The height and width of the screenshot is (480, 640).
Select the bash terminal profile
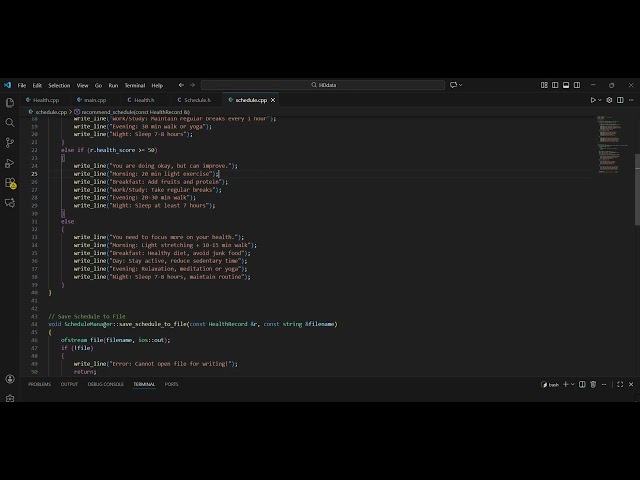(x=550, y=384)
